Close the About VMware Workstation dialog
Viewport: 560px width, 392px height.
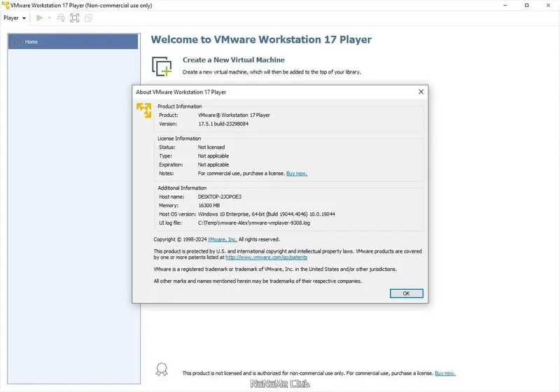pyautogui.click(x=421, y=92)
